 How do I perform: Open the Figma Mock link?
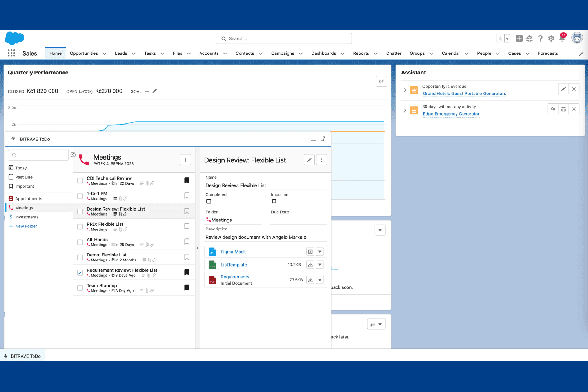pos(233,252)
